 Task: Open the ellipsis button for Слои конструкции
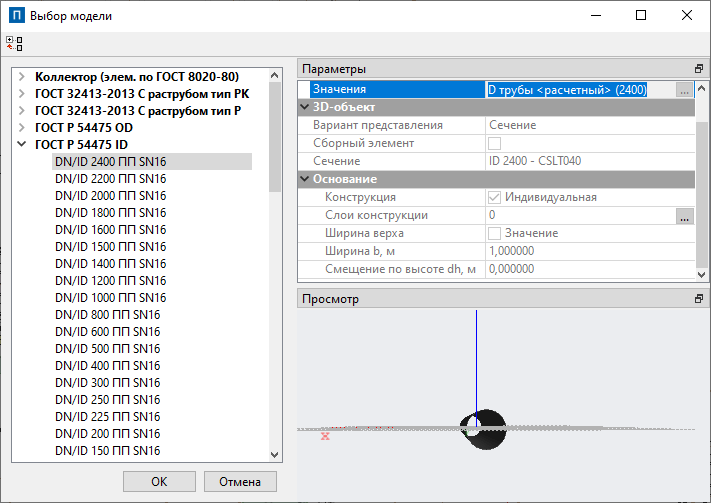coord(684,216)
